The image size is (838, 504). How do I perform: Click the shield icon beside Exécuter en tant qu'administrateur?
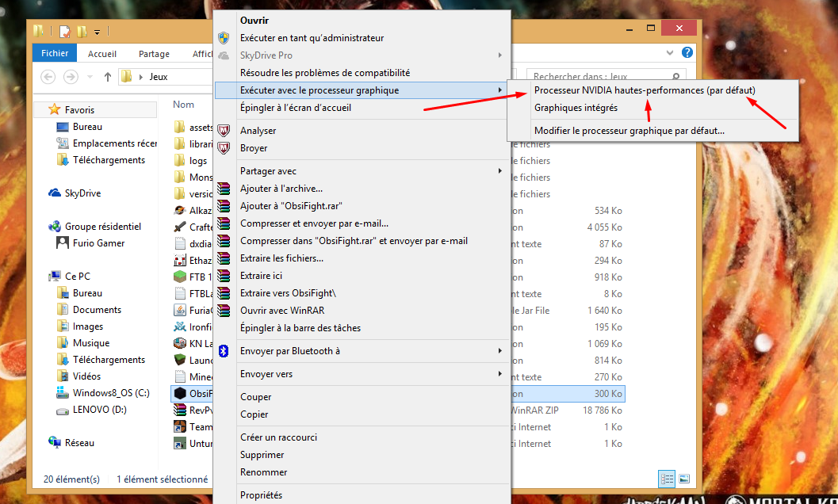pos(224,38)
